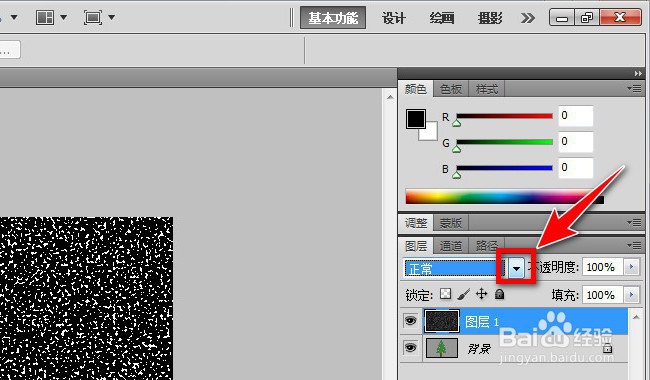Click the blue B slider handle
Screen dimensions: 650x380
click(x=456, y=175)
